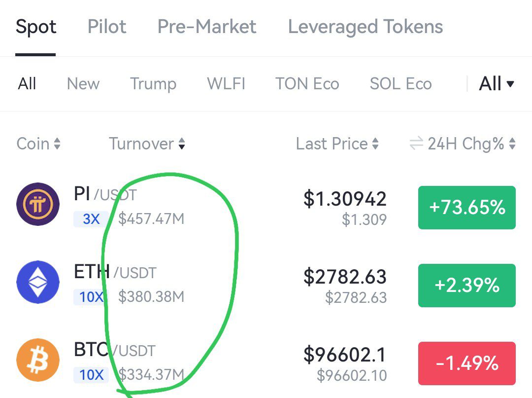Open the Leveraged Tokens tab
The image size is (532, 398).
366,27
